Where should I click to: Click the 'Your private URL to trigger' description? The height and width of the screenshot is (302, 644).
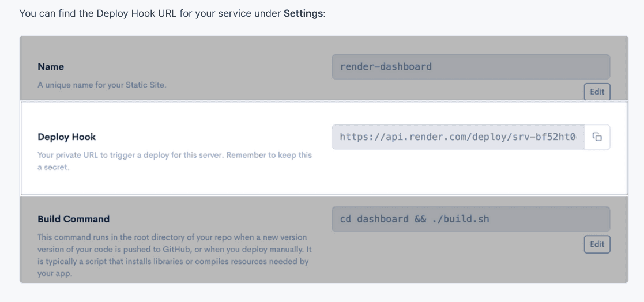174,156
